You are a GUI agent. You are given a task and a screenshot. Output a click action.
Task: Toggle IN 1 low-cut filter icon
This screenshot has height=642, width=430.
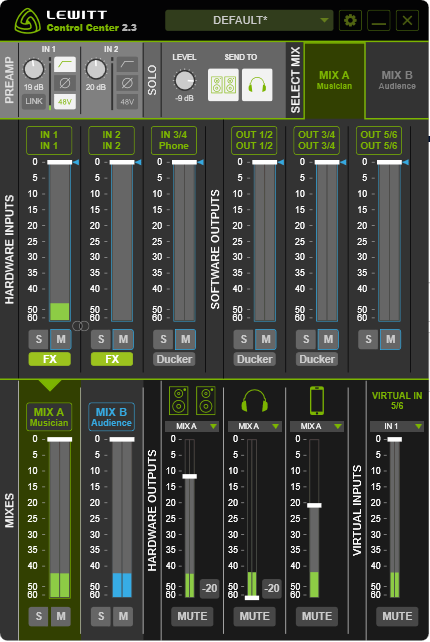pyautogui.click(x=65, y=64)
